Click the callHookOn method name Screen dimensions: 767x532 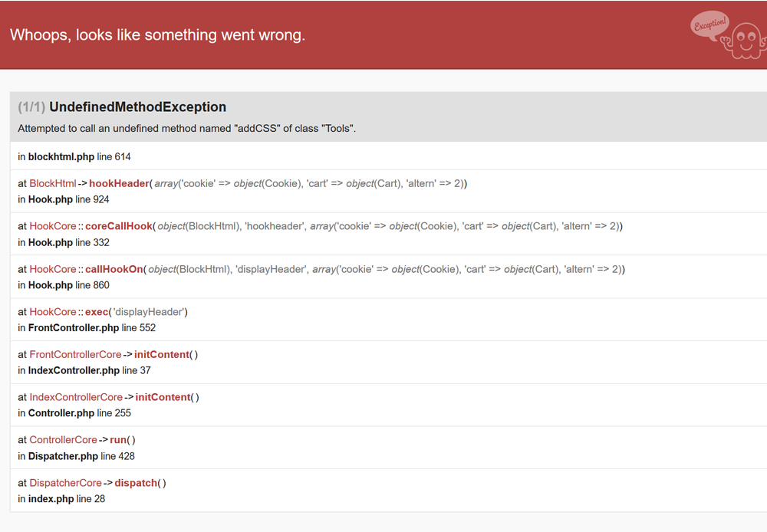(114, 269)
